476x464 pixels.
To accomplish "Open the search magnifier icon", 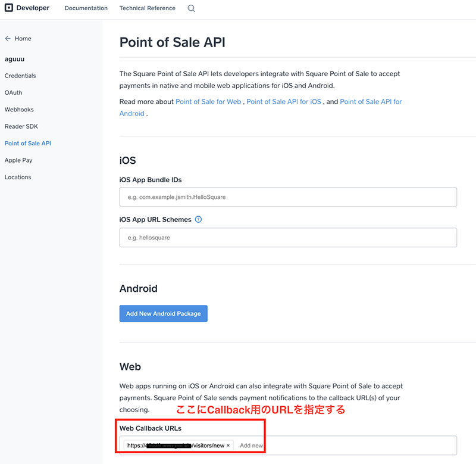I will (191, 8).
